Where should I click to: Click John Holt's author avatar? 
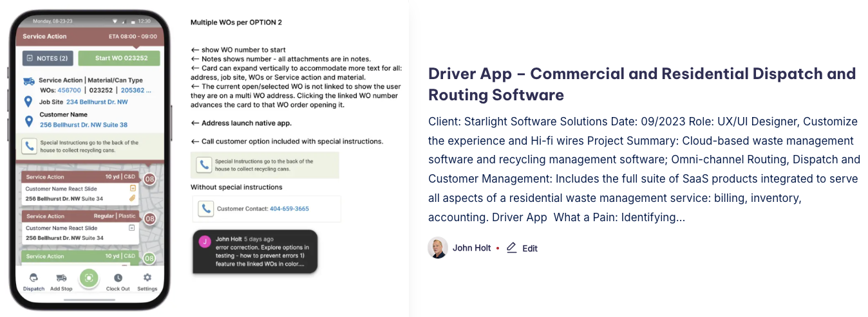pos(437,248)
